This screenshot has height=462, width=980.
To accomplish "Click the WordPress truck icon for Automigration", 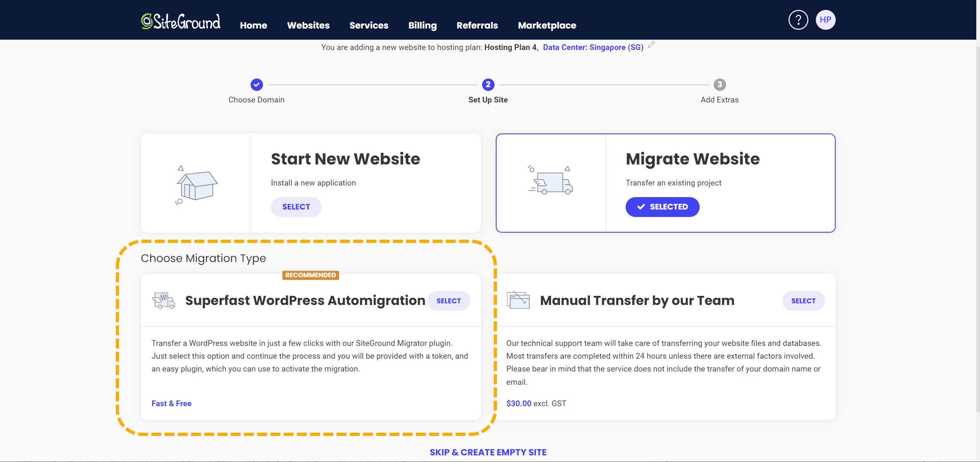I will coord(164,300).
